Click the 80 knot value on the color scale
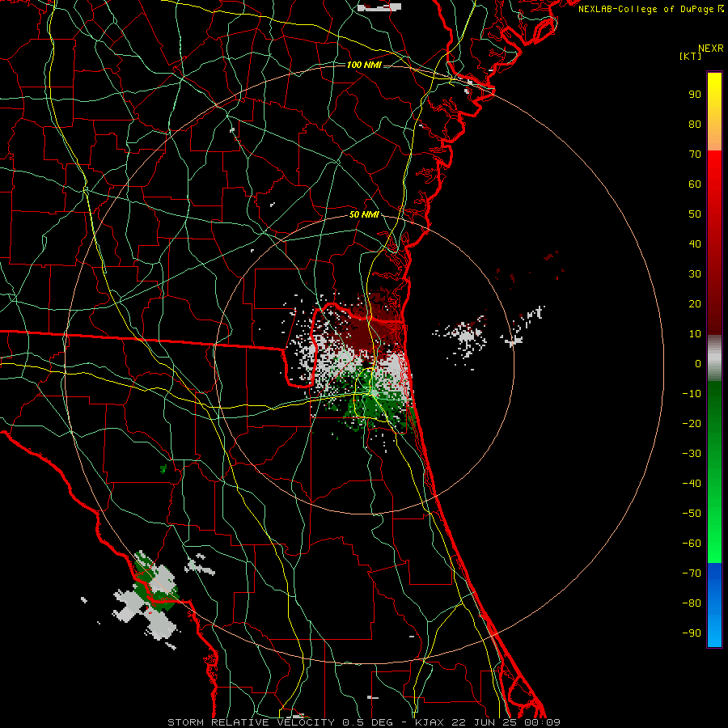 (695, 125)
